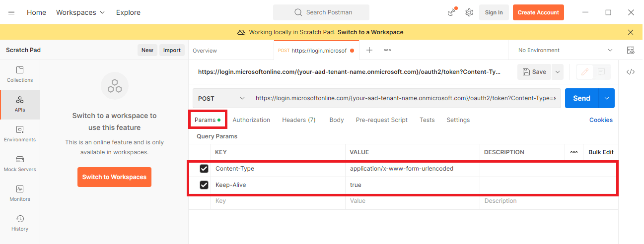Uncheck the Keep-Alive parameter checkbox
Image resolution: width=644 pixels, height=244 pixels.
[x=204, y=185]
